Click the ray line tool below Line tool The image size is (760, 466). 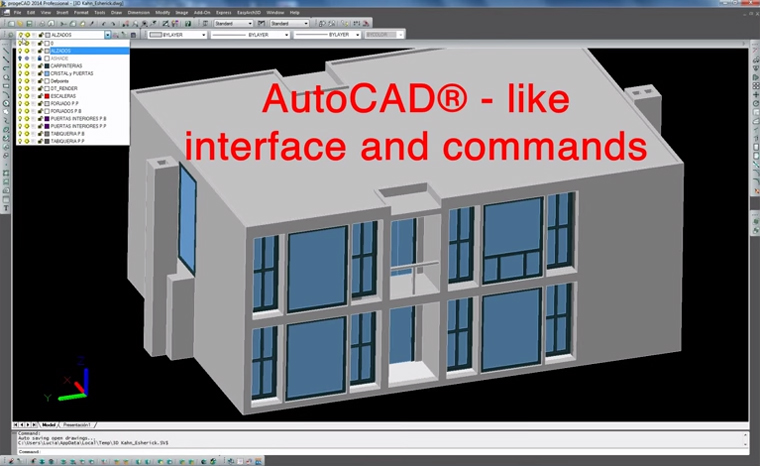click(6, 60)
